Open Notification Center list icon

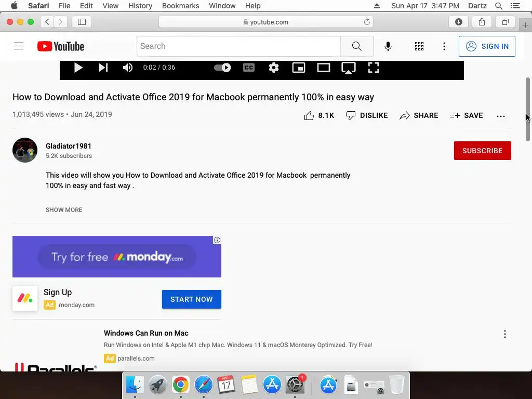(x=515, y=6)
